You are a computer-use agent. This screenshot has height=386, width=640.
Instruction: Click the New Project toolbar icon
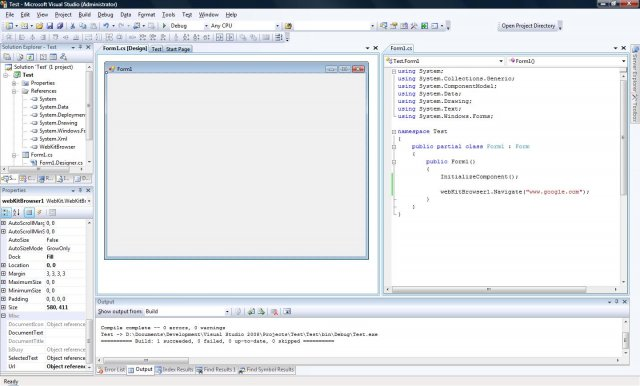pyautogui.click(x=9, y=26)
